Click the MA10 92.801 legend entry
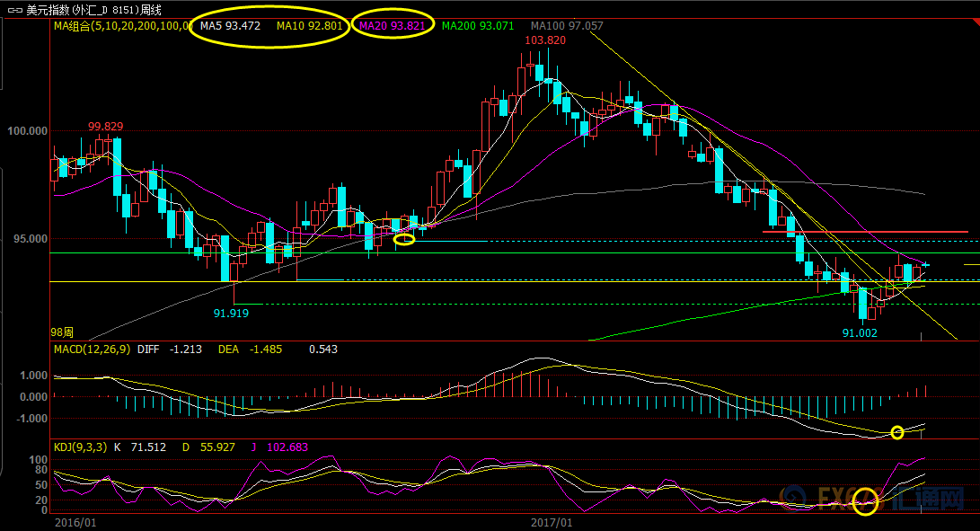The height and width of the screenshot is (531, 980). click(x=308, y=26)
